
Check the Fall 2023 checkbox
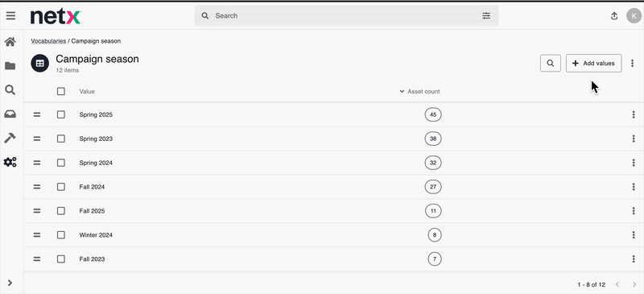click(61, 259)
